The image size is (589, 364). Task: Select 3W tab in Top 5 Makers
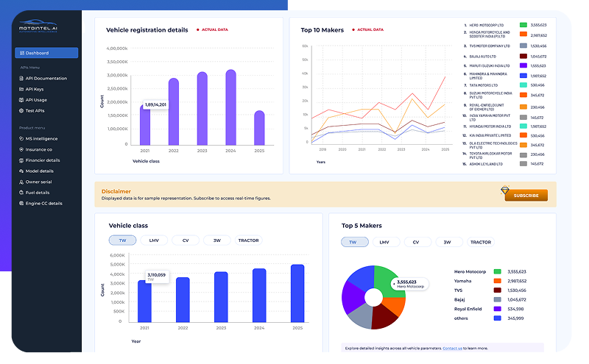pyautogui.click(x=448, y=242)
